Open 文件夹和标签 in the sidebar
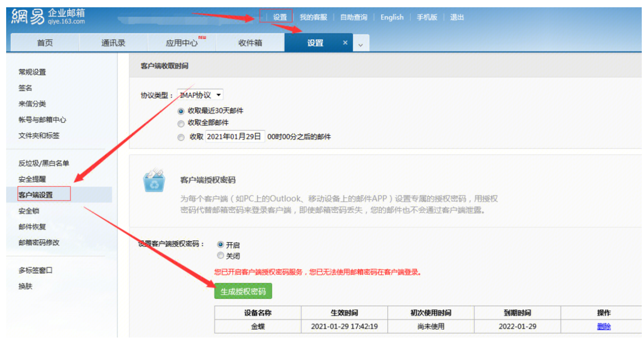644x342 pixels. tap(39, 136)
